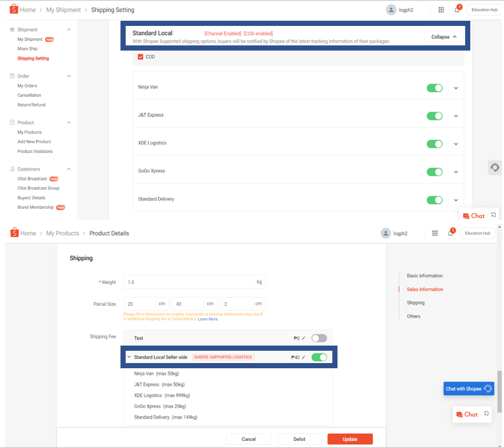This screenshot has height=448, width=504.
Task: Click the Shipment section icon in sidebar
Action: [12, 30]
